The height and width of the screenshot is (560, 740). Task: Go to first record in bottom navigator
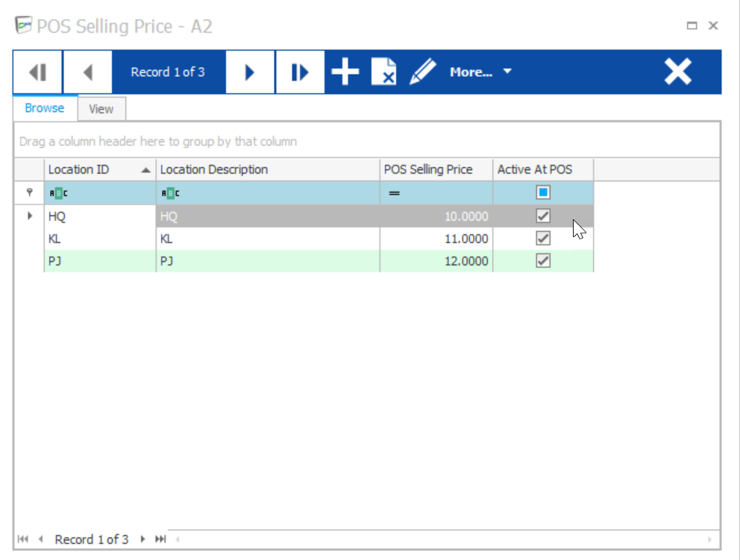(x=22, y=539)
